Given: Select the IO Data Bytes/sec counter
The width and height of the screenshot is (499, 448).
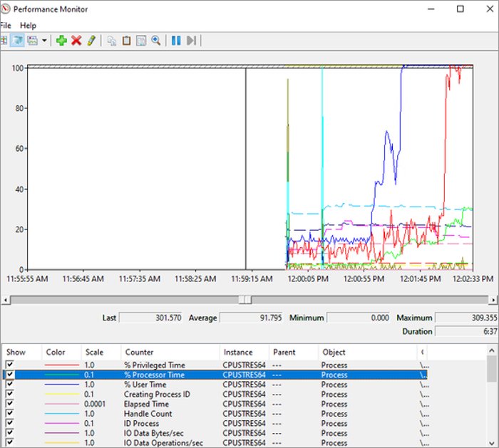Looking at the screenshot, I should click(x=215, y=433).
